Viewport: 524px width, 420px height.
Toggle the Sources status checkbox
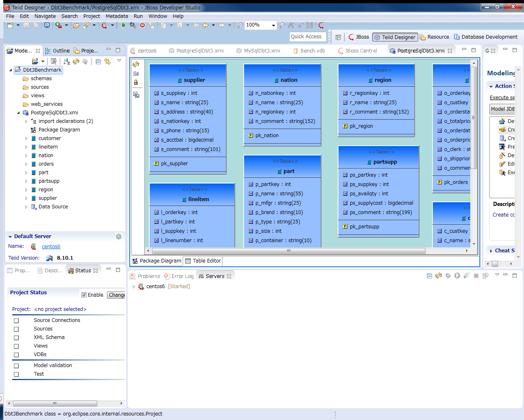point(16,329)
